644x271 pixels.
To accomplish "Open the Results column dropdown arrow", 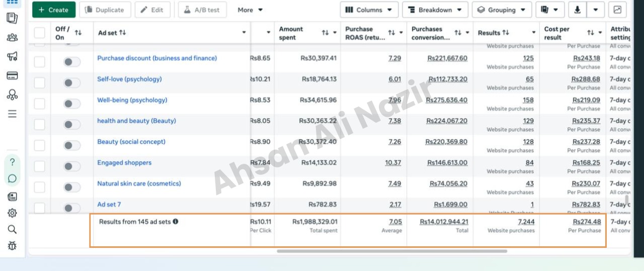I will point(533,33).
